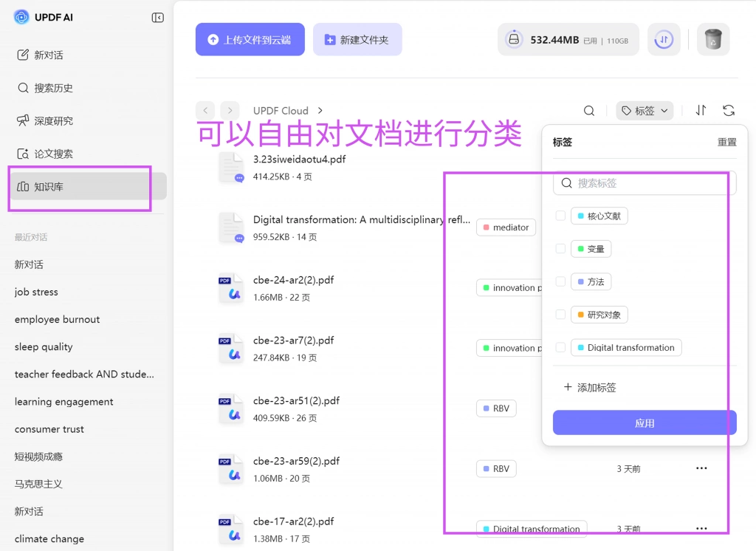Tick the 方法 tag checkbox
This screenshot has width=756, height=551.
(x=560, y=281)
